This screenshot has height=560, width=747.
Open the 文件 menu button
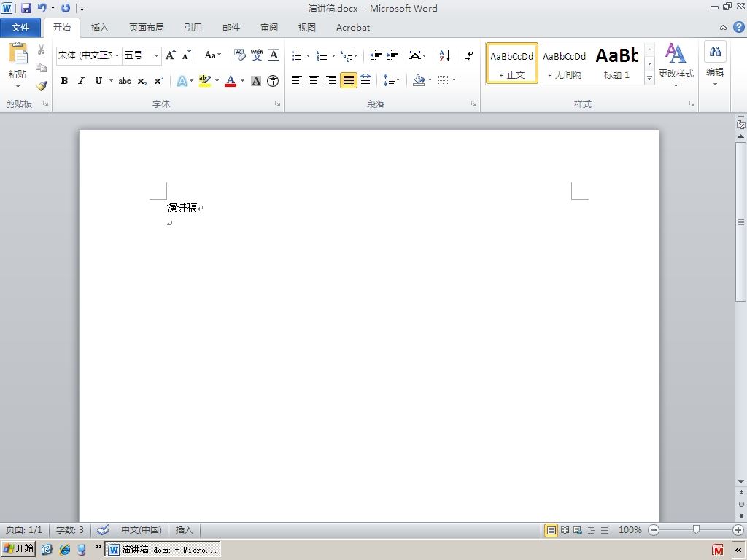[20, 28]
